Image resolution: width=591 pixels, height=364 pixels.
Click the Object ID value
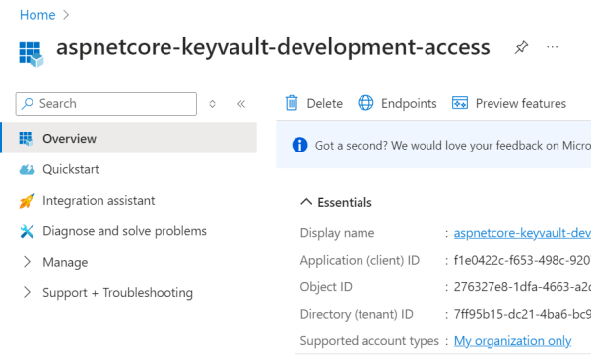point(522,287)
